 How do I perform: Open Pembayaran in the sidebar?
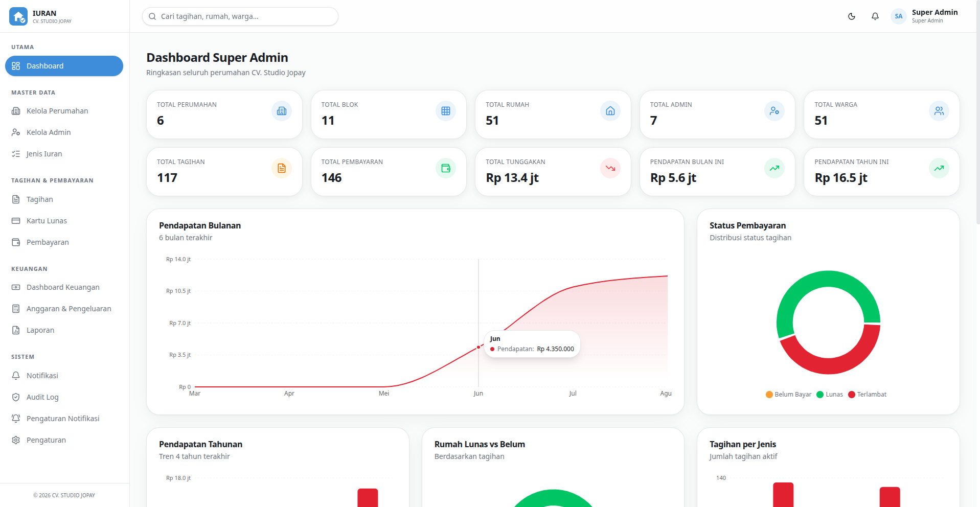64,242
